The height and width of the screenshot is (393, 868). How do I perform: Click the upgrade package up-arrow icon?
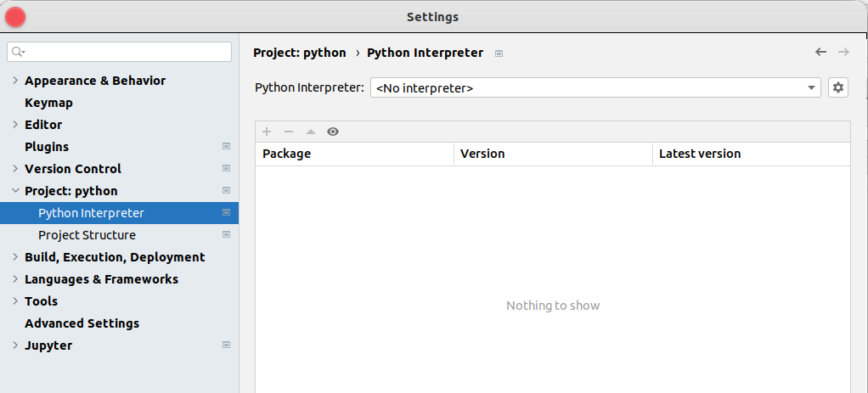311,132
